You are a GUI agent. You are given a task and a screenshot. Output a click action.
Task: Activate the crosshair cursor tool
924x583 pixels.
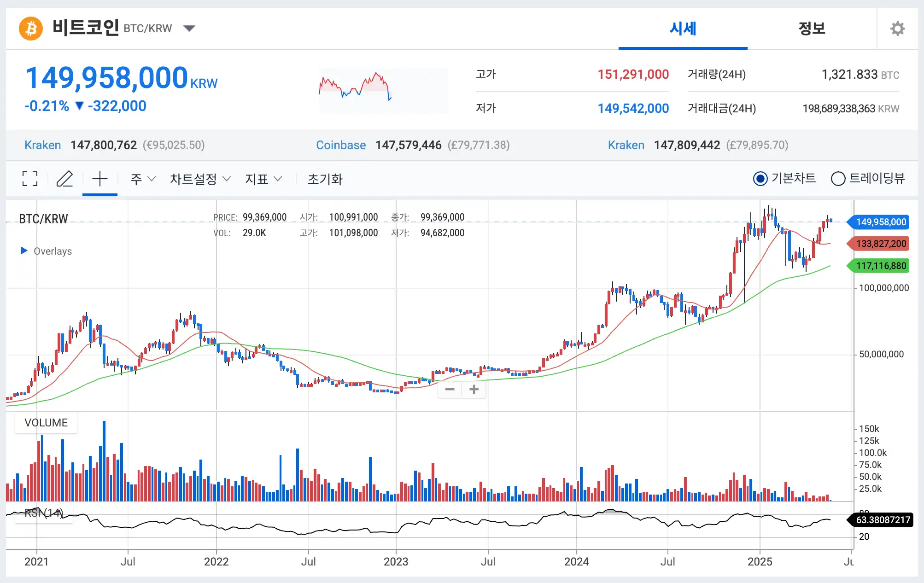pyautogui.click(x=99, y=179)
